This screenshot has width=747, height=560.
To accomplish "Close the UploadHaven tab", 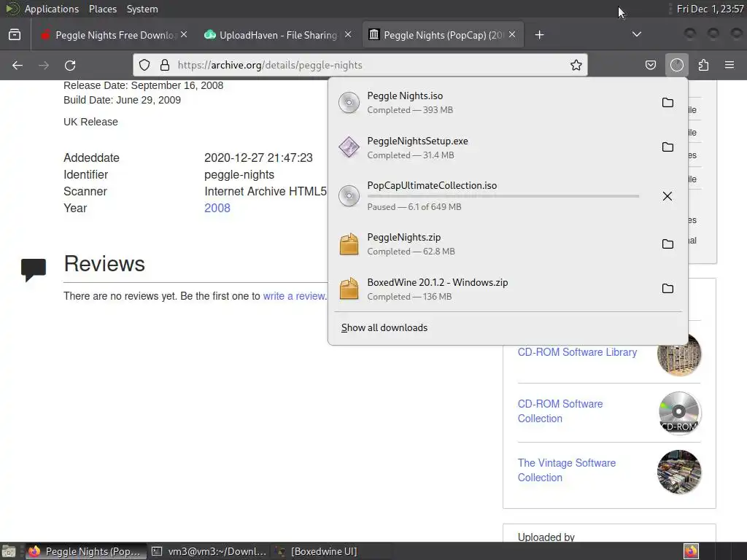I will (348, 34).
